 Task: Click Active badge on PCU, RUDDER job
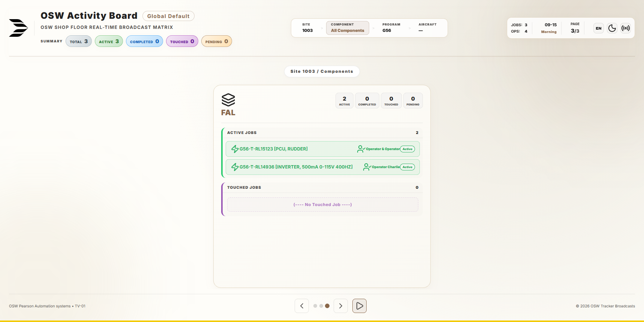pyautogui.click(x=407, y=149)
